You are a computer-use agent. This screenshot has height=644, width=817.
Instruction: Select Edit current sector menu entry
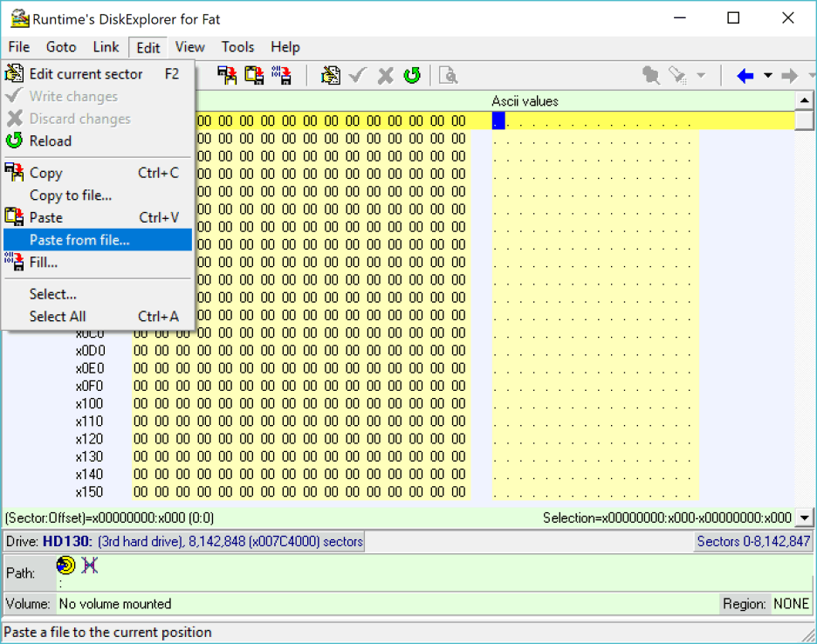[86, 74]
